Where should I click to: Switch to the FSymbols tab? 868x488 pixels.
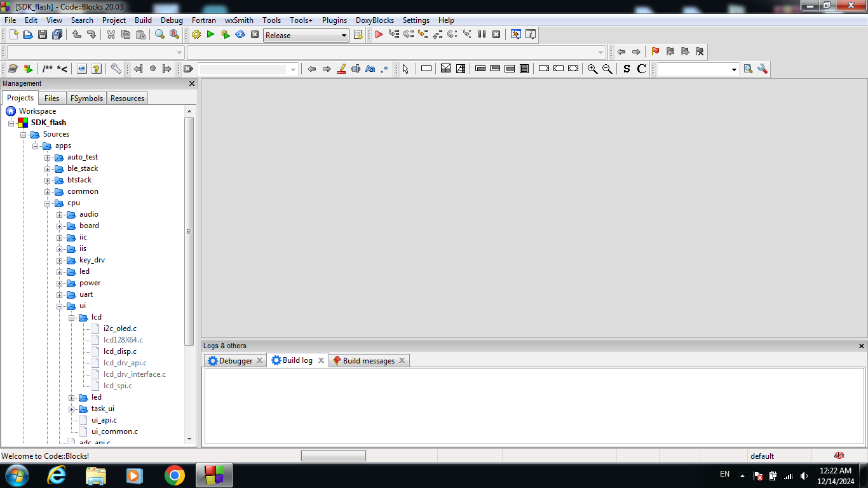click(86, 98)
